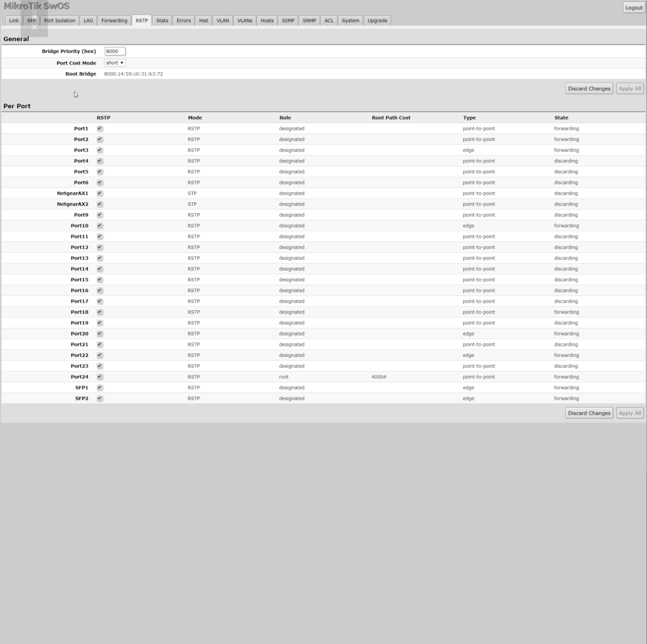
Task: Go to the Forwarding tab
Action: click(114, 20)
